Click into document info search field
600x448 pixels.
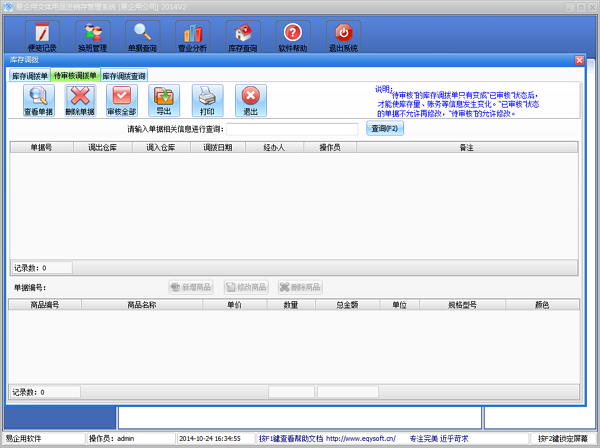(292, 129)
